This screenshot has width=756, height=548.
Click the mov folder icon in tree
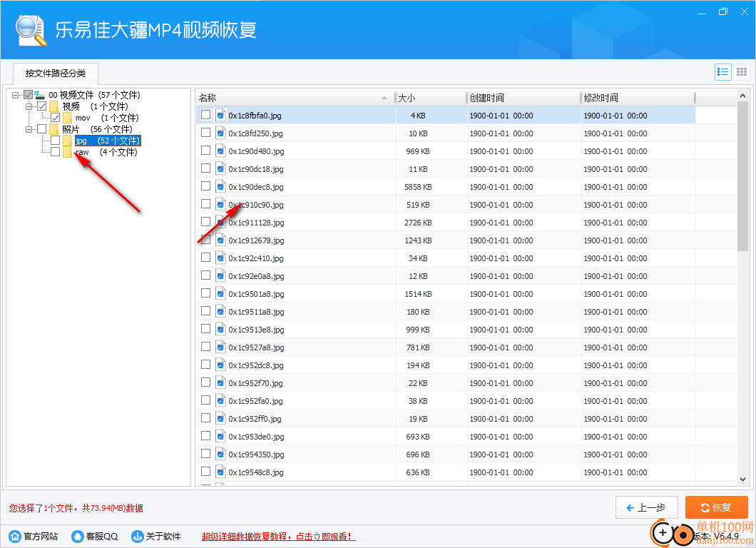68,118
